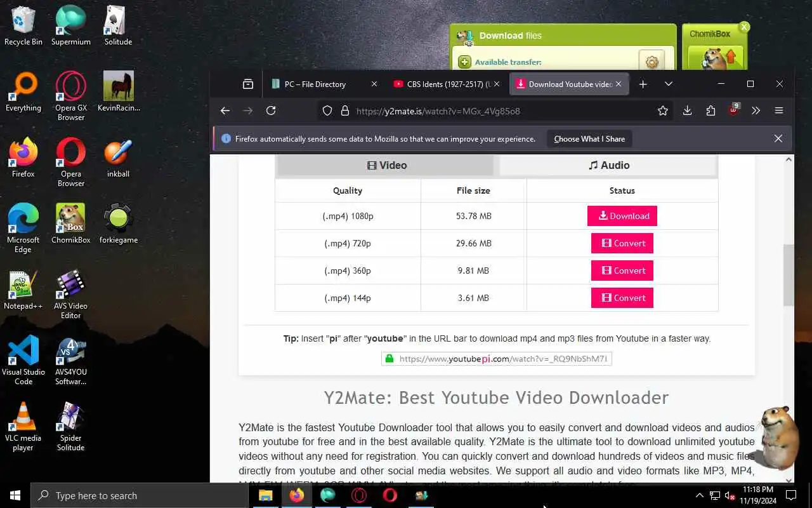Image resolution: width=812 pixels, height=508 pixels.
Task: Click the Choose What I Share button
Action: click(x=589, y=138)
